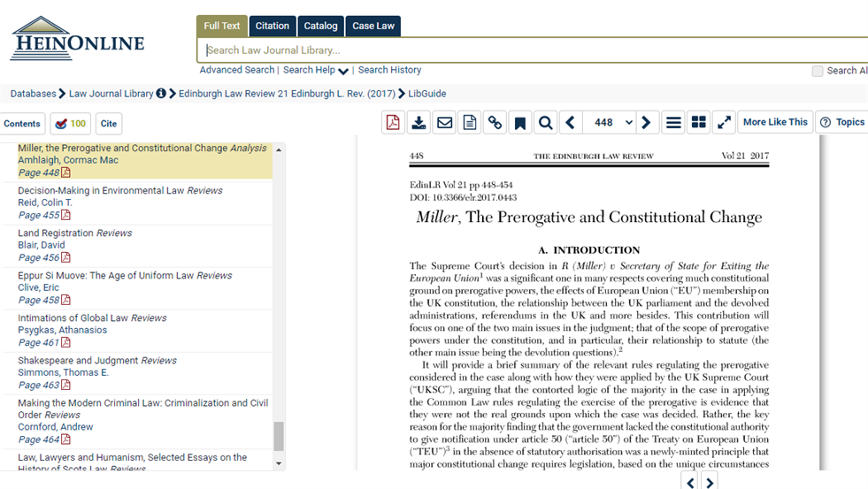
Task: Open PDF icon beside Page 455
Action: point(65,215)
